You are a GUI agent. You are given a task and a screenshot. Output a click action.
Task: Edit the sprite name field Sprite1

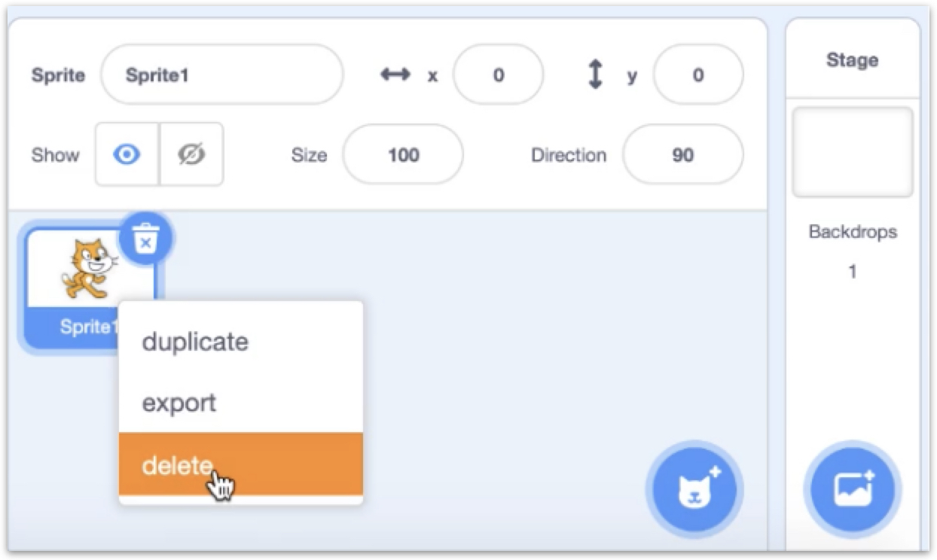point(221,75)
